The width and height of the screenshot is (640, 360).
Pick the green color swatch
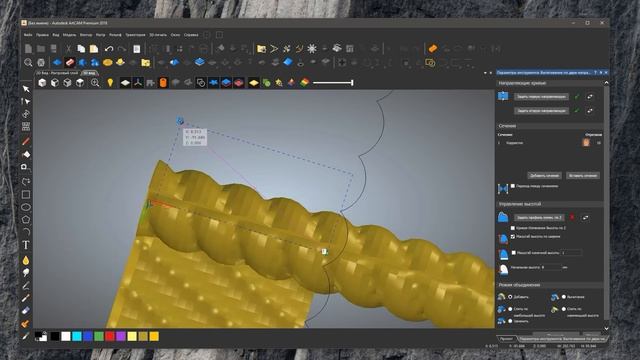(x=99, y=336)
